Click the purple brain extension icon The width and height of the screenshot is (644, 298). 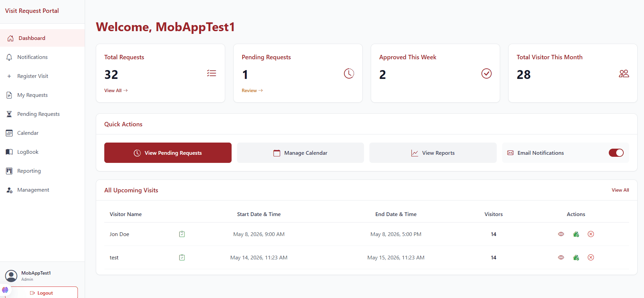(x=5, y=290)
